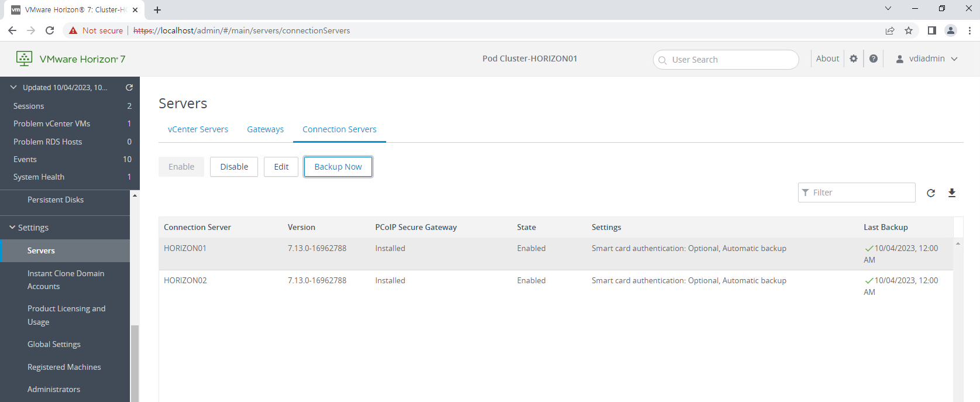The width and height of the screenshot is (980, 402).
Task: Click HORIZON01 Last Backup checkmark
Action: click(x=869, y=249)
